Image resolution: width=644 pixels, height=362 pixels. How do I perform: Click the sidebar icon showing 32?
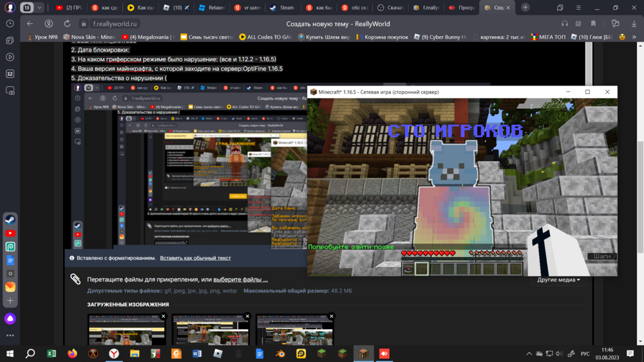10,74
